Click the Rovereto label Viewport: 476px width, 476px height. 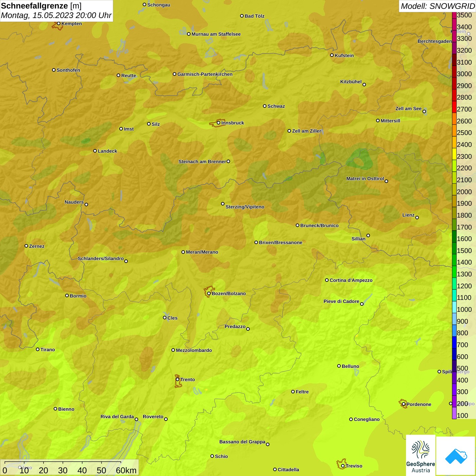click(153, 417)
